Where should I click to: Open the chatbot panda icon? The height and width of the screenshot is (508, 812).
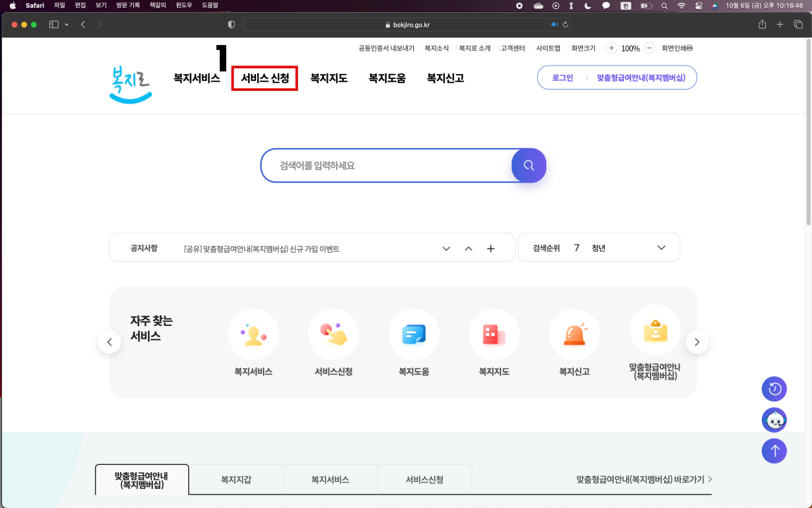coord(774,420)
